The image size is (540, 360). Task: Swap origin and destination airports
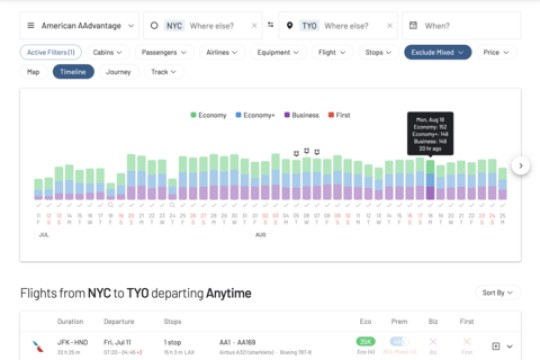[271, 24]
